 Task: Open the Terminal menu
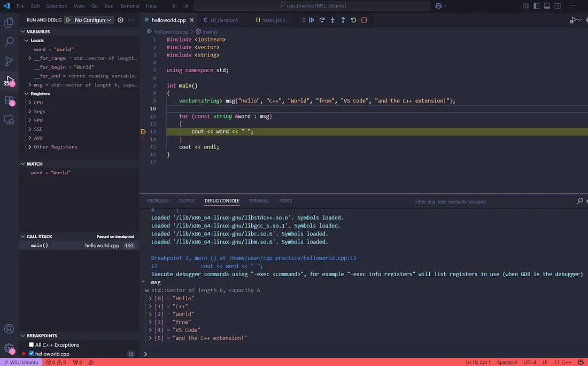pyautogui.click(x=129, y=6)
